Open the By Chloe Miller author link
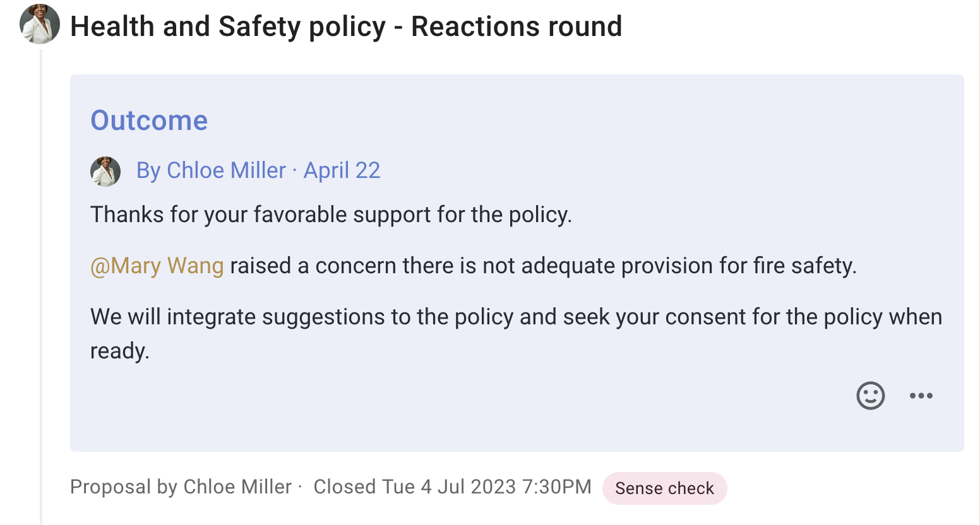Image resolution: width=980 pixels, height=525 pixels. (x=211, y=170)
